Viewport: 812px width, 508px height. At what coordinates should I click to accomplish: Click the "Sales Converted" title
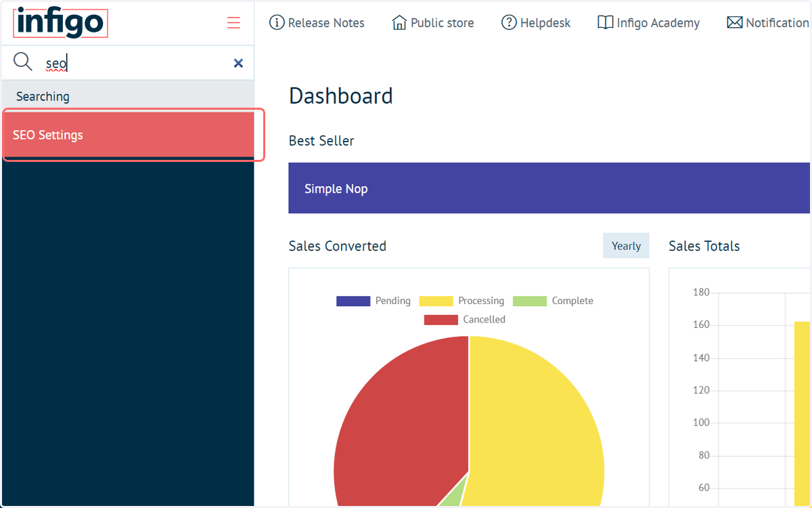338,246
